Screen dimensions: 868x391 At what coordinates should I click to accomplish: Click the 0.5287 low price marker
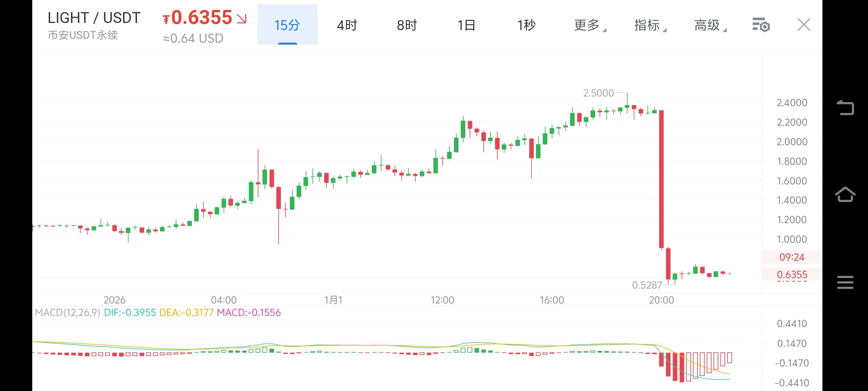647,285
